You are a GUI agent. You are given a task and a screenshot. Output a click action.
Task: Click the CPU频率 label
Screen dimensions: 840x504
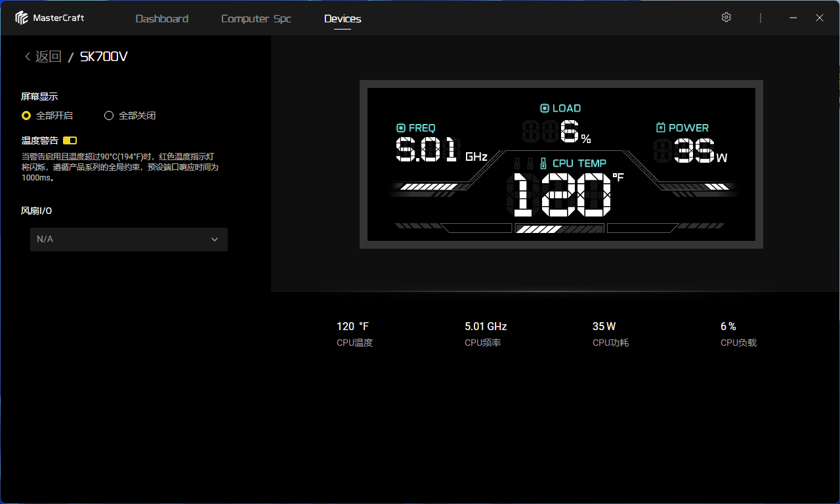click(x=483, y=343)
